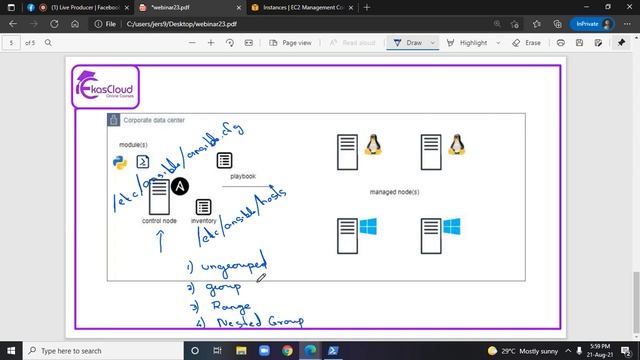Save the PDF document
Image resolution: width=640 pixels, height=360 pixels.
pyautogui.click(x=580, y=43)
